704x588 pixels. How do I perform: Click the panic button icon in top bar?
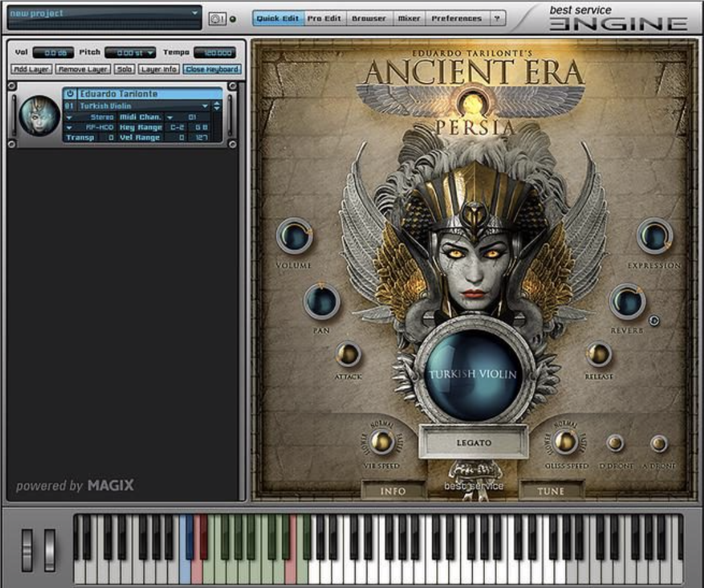(x=217, y=19)
